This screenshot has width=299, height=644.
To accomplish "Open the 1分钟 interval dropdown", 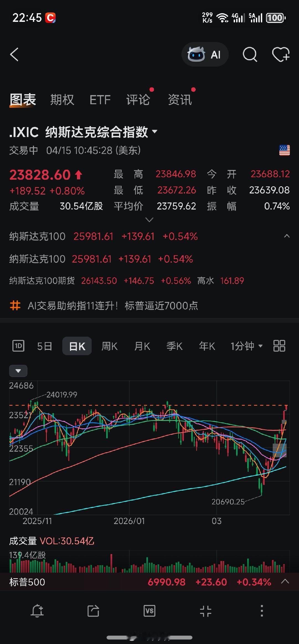I will [x=246, y=346].
